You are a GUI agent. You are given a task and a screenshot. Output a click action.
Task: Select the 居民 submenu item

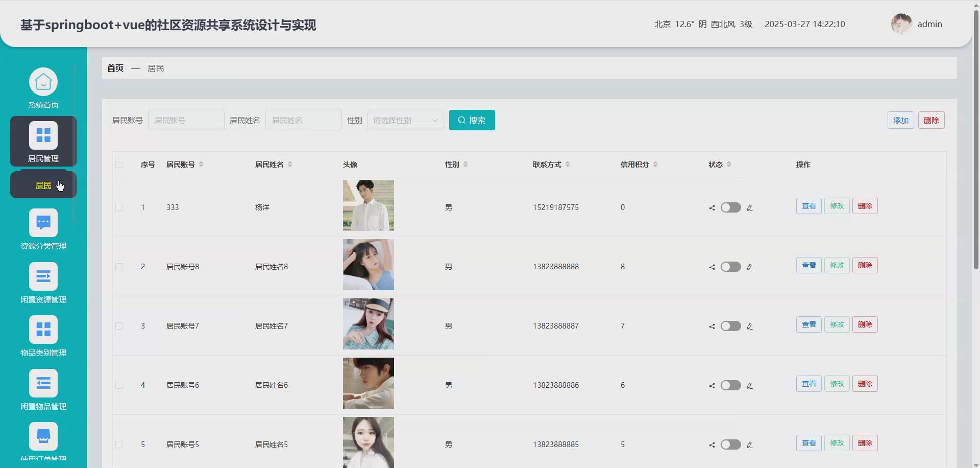43,185
